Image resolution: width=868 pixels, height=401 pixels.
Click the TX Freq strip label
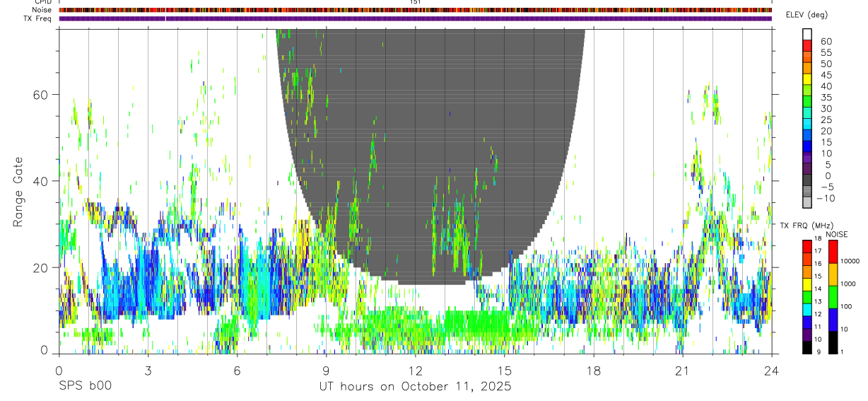(37, 18)
